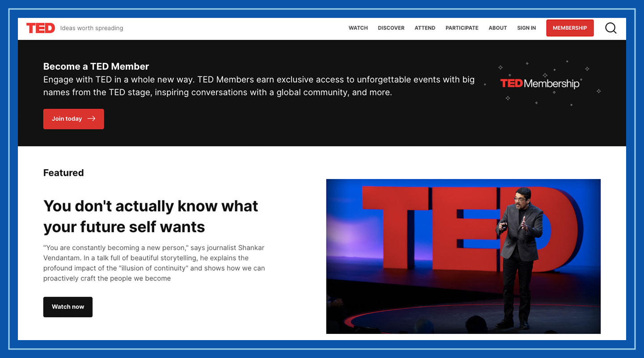Click the Featured section heading

[63, 173]
